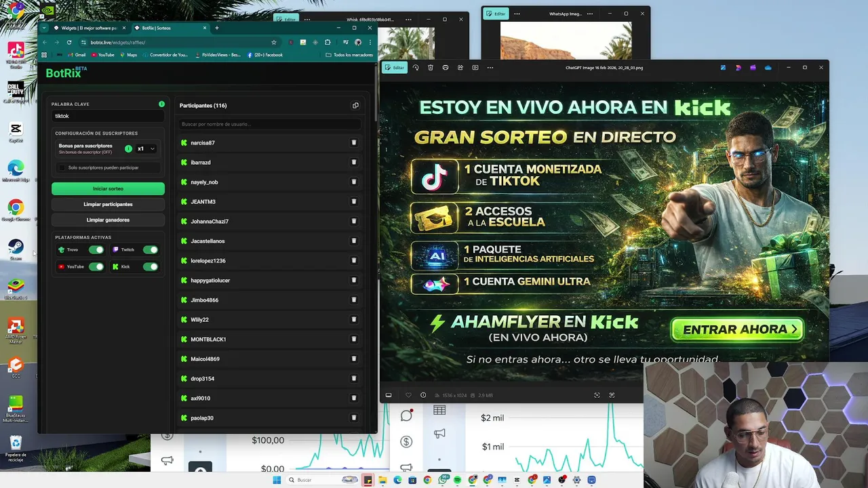Open YouTube bookmark

102,55
